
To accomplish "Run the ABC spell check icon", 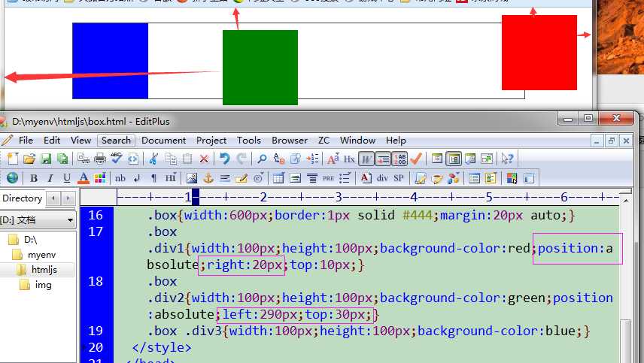I will (x=116, y=159).
